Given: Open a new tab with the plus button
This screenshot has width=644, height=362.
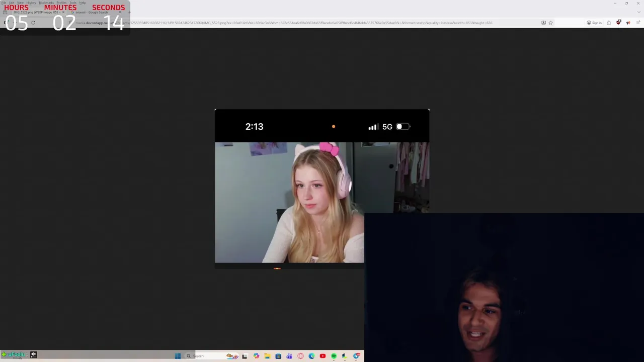Looking at the screenshot, I should click(x=129, y=12).
